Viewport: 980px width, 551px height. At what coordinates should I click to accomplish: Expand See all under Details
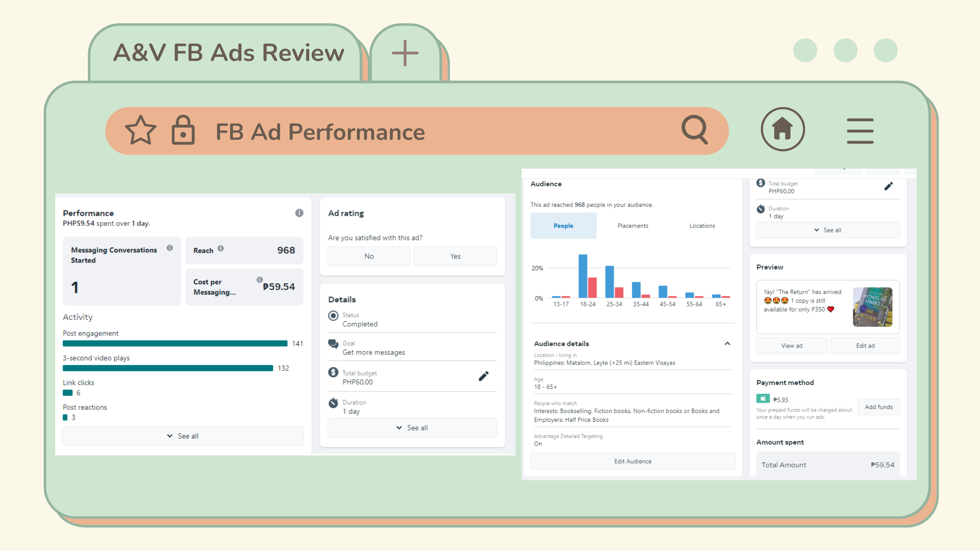tap(412, 428)
